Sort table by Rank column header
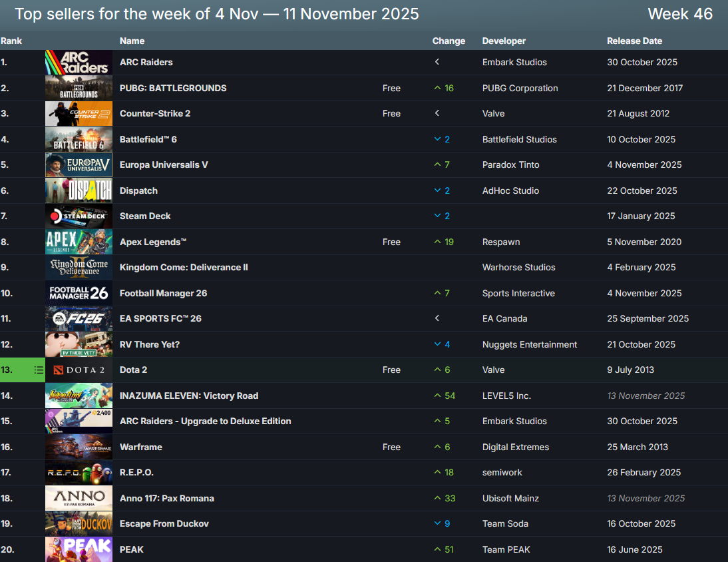728x562 pixels. (x=11, y=41)
